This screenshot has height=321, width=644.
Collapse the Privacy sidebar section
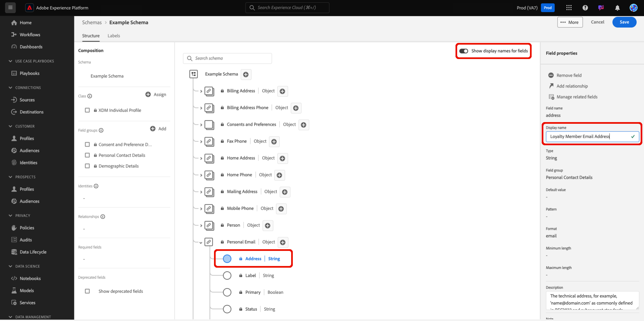click(10, 215)
